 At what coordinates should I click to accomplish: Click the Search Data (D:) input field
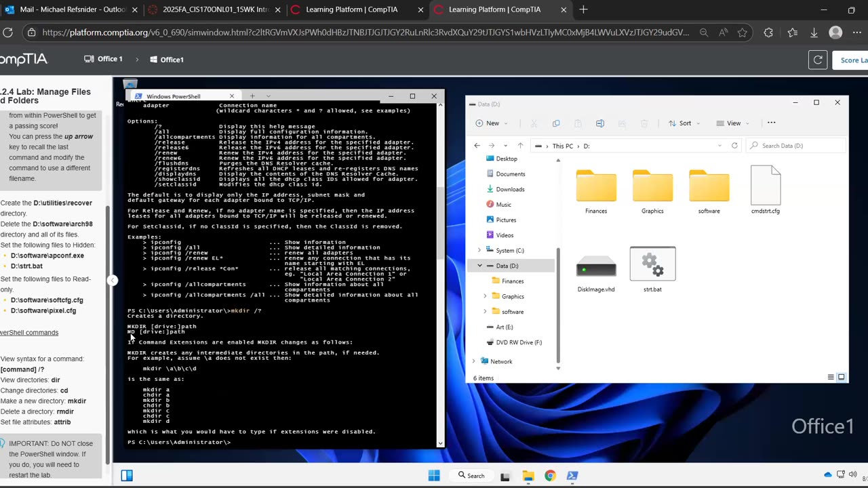click(796, 146)
